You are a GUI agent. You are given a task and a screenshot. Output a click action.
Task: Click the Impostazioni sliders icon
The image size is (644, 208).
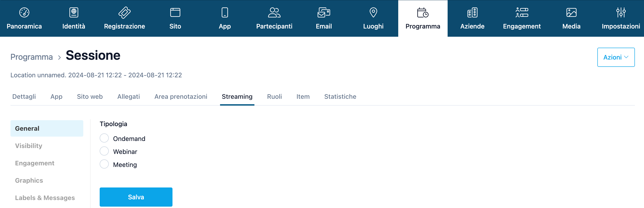[621, 13]
